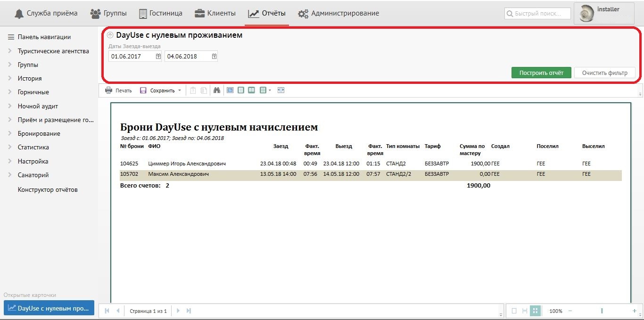The height and width of the screenshot is (320, 644).
Task: Click the zoom slider handle at 100%
Action: (x=602, y=311)
